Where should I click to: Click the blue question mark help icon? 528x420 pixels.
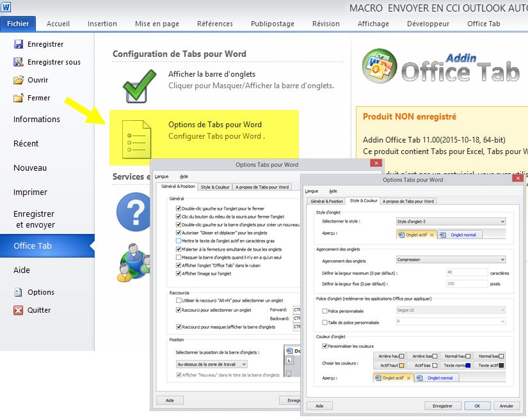[x=132, y=209]
